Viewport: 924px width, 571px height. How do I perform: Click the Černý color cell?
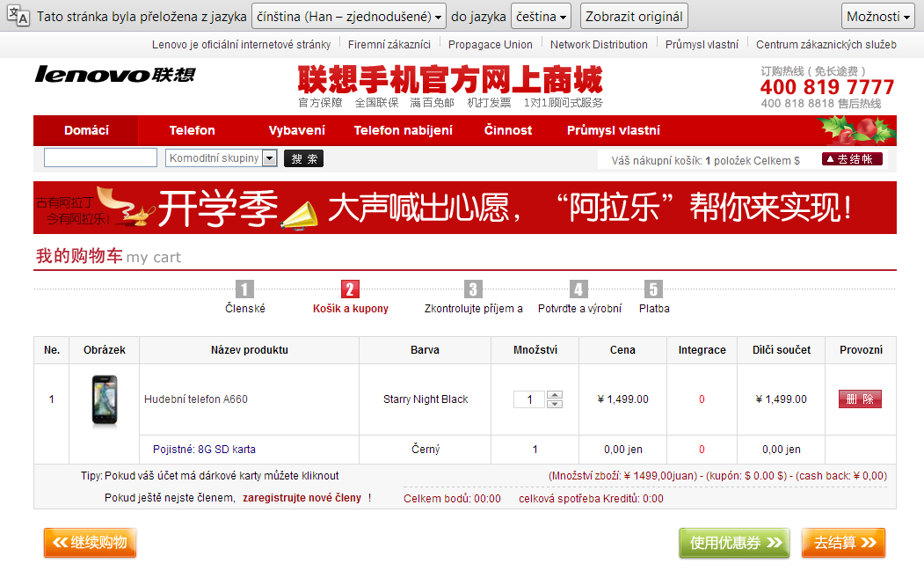(x=426, y=450)
